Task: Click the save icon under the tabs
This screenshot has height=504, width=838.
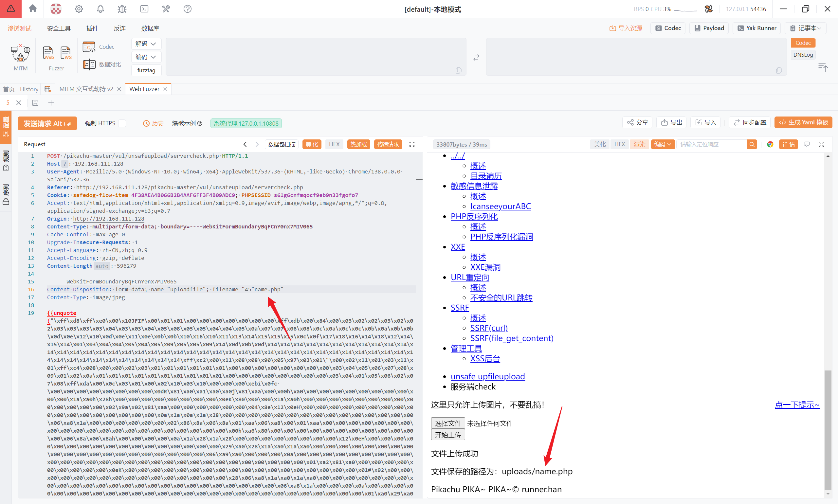Action: point(35,103)
